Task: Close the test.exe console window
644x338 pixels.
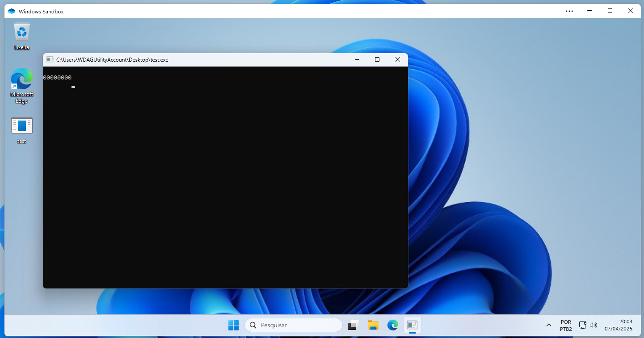Action: point(397,60)
